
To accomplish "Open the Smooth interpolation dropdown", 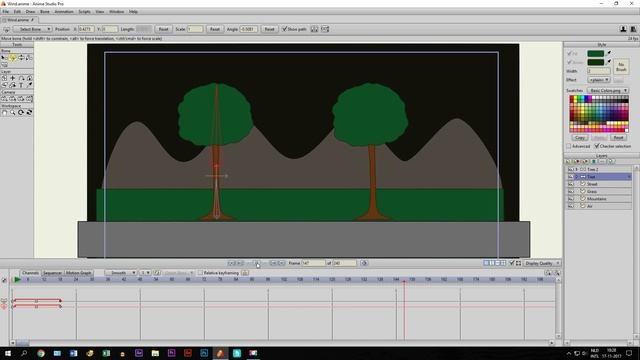I will pos(121,273).
